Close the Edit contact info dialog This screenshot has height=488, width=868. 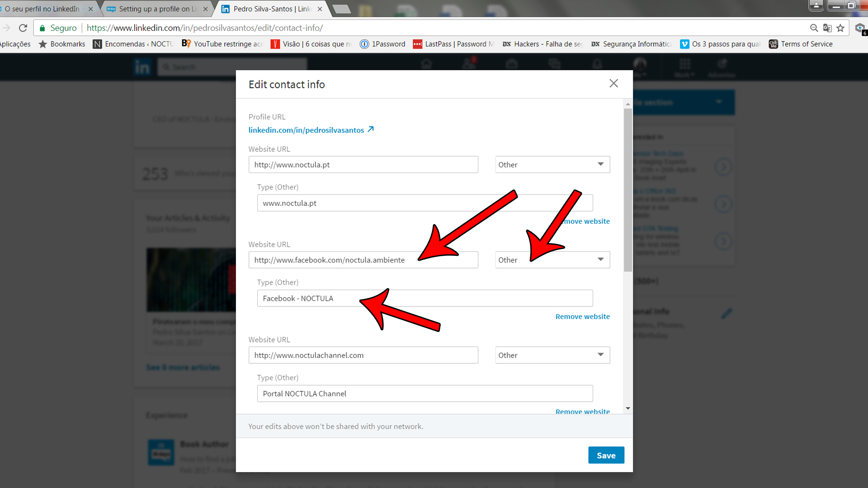[613, 84]
